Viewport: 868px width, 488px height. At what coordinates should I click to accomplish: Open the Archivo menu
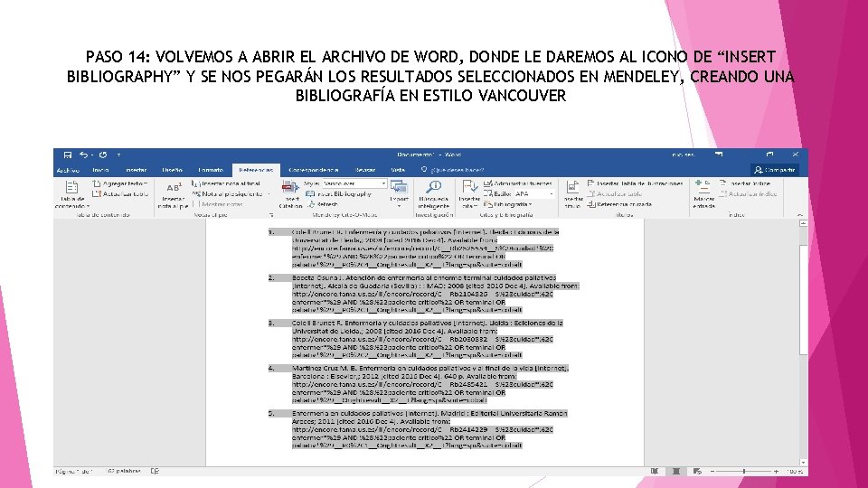[x=68, y=170]
